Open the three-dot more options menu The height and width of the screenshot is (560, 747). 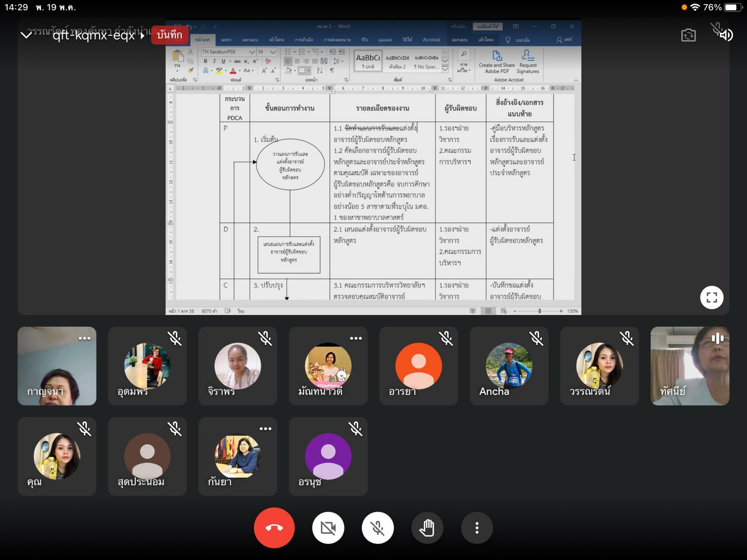coord(476,528)
